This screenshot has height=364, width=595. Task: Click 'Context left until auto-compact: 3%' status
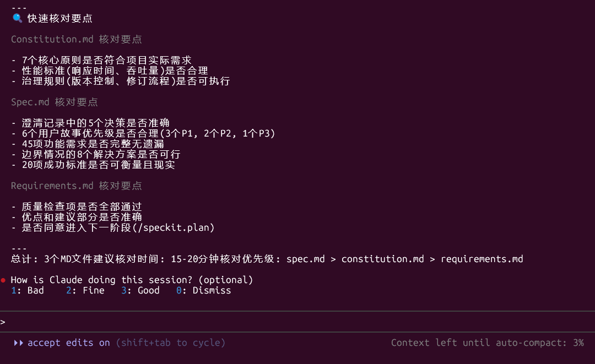(x=487, y=343)
